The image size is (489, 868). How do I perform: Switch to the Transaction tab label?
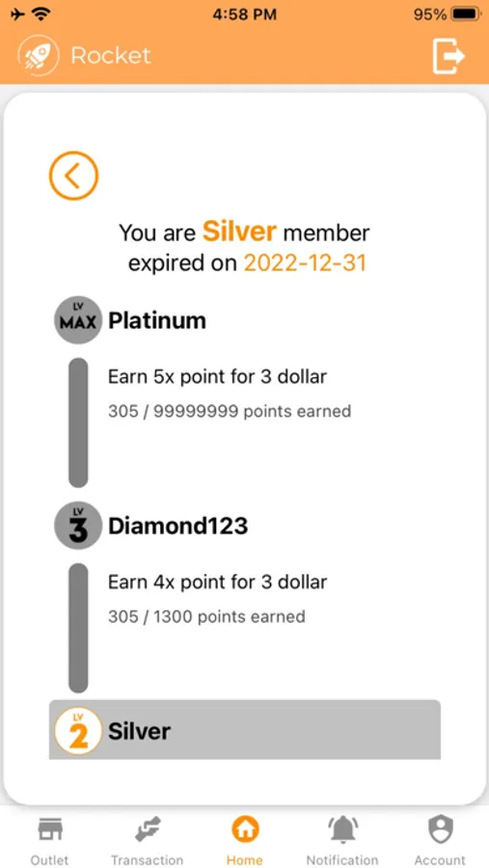coord(148,860)
